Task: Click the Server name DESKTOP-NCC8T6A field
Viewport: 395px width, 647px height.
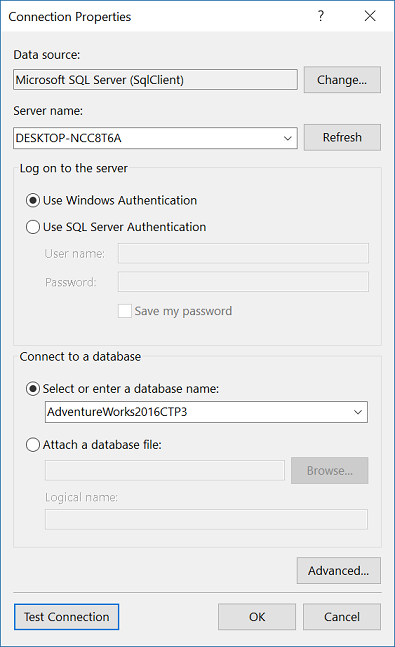Action: click(155, 138)
